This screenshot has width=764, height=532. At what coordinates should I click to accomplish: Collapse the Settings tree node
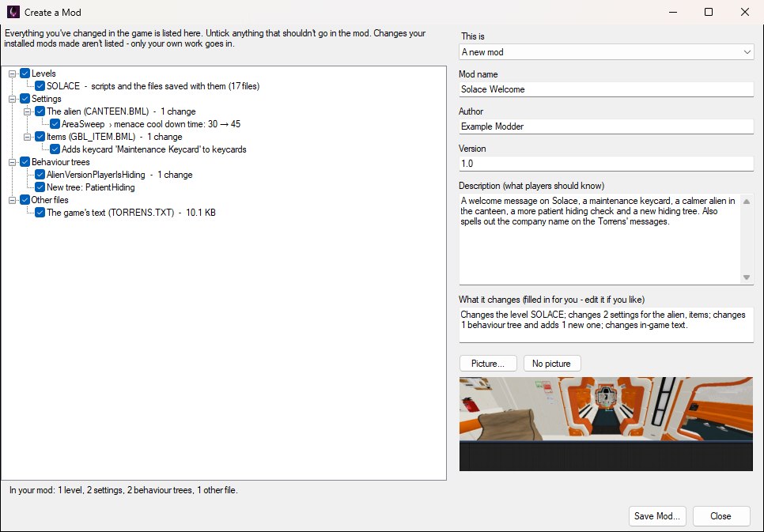click(12, 100)
